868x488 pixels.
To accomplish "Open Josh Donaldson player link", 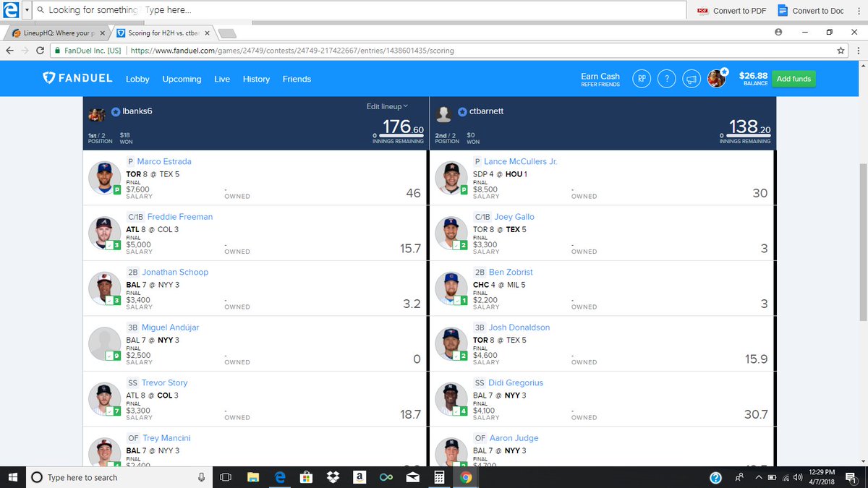I will click(519, 327).
